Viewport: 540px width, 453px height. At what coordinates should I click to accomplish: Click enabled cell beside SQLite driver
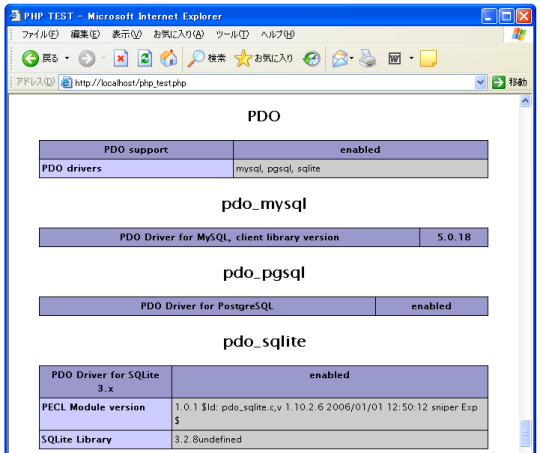point(330,382)
